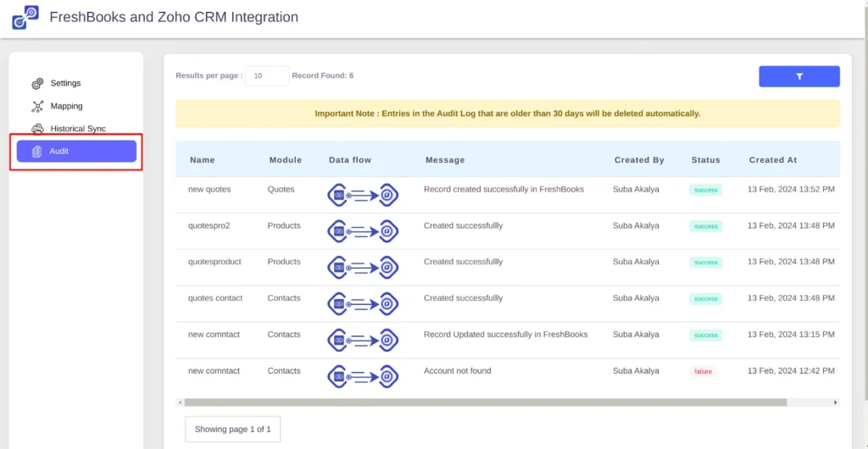This screenshot has height=449, width=868.
Task: Open the Mapping menu item
Action: 66,106
